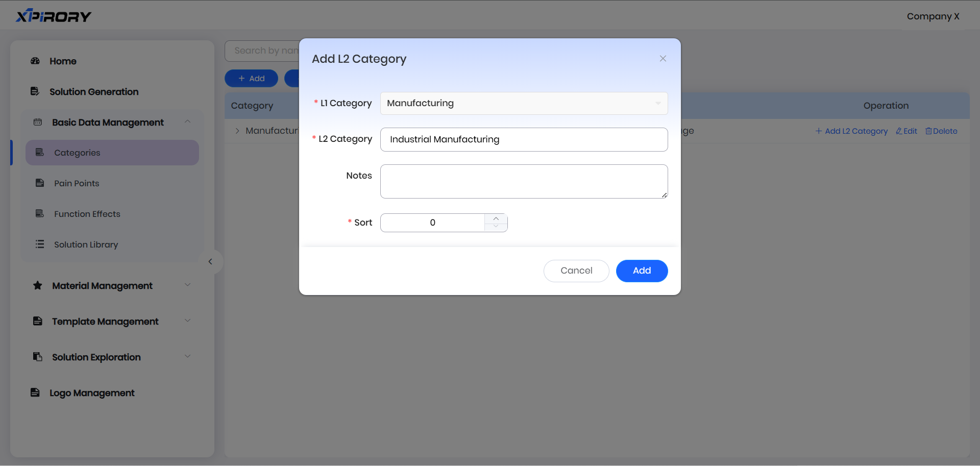Expand the Solution Exploration menu
The height and width of the screenshot is (466, 980).
(187, 357)
